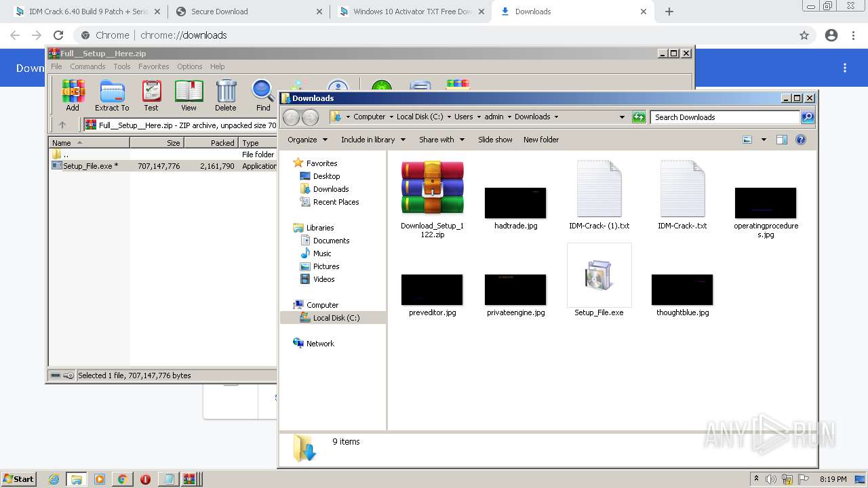Open Internet Explorer from the taskbar
This screenshot has height=488, width=868.
tap(54, 479)
